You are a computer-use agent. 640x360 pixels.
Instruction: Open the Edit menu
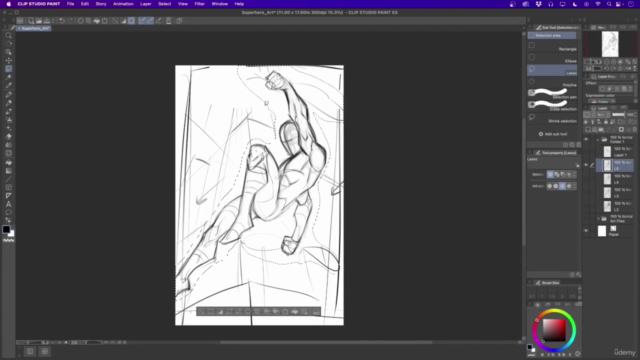pos(85,4)
